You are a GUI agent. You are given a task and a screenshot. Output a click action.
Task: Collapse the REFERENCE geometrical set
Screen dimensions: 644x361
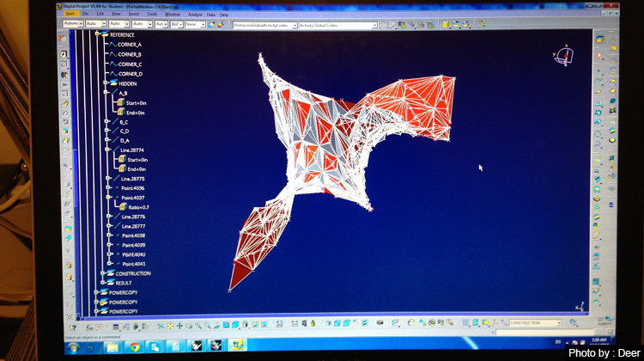[x=97, y=34]
